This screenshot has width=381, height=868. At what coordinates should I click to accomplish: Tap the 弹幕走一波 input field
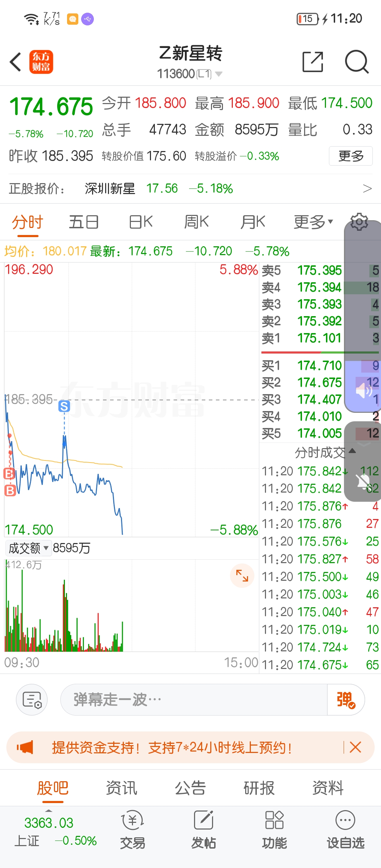(x=194, y=700)
